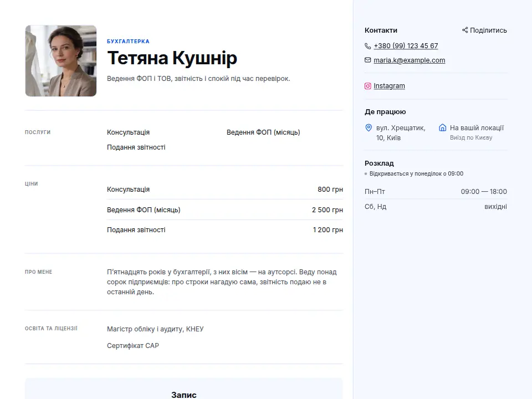532x399 pixels.
Task: Click the grey status dot before Відкривається
Action: (x=366, y=173)
